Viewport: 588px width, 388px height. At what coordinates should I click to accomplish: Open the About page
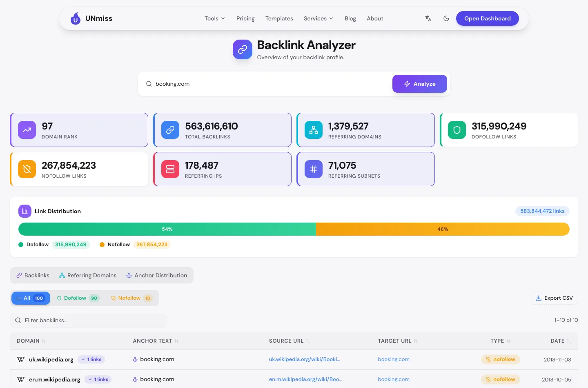[x=375, y=18]
